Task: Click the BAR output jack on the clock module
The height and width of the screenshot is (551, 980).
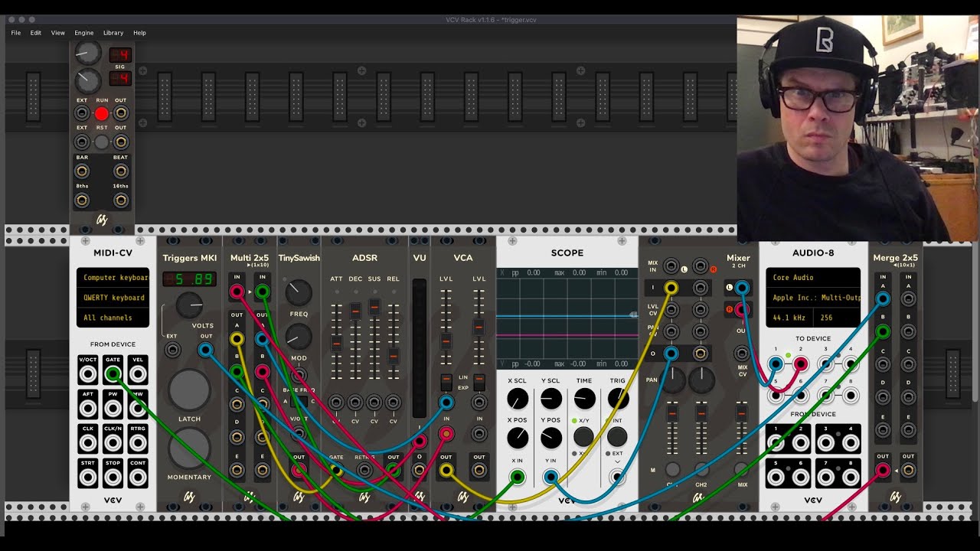Action: [82, 171]
